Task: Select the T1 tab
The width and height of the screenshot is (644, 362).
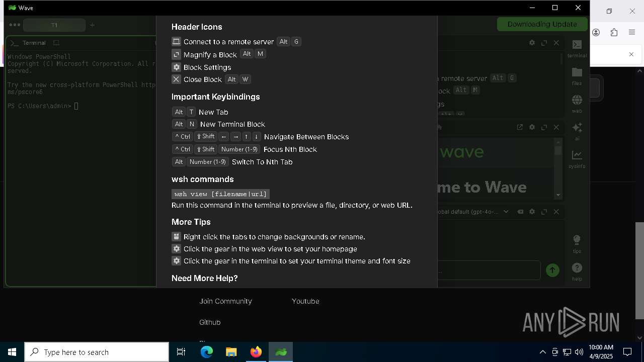Action: 54,25
